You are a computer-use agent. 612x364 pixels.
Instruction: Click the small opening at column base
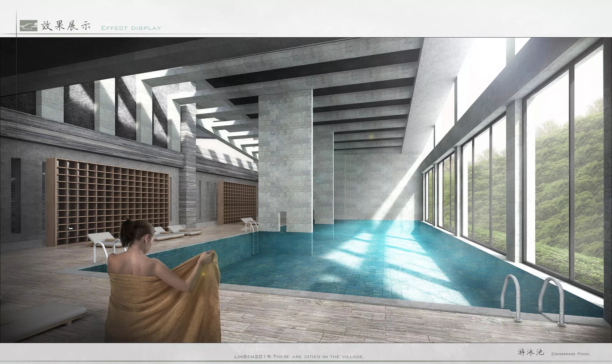[x=283, y=219]
